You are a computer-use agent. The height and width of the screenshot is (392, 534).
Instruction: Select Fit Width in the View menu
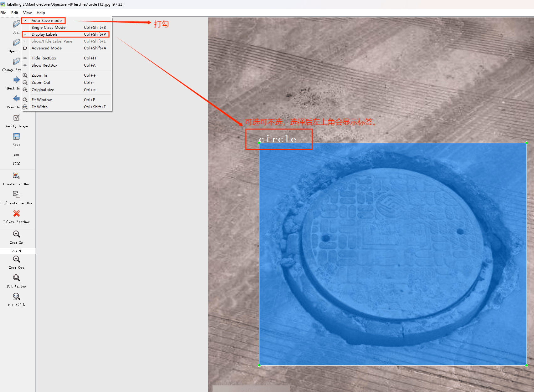tap(66, 107)
